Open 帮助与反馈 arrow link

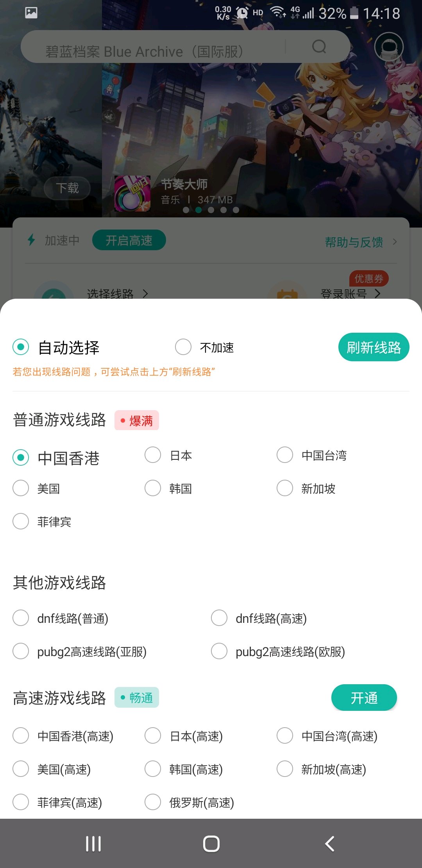(395, 242)
